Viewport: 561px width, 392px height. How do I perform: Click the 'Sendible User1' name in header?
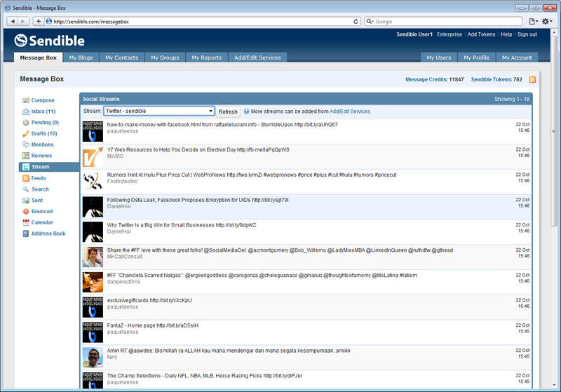pyautogui.click(x=414, y=34)
